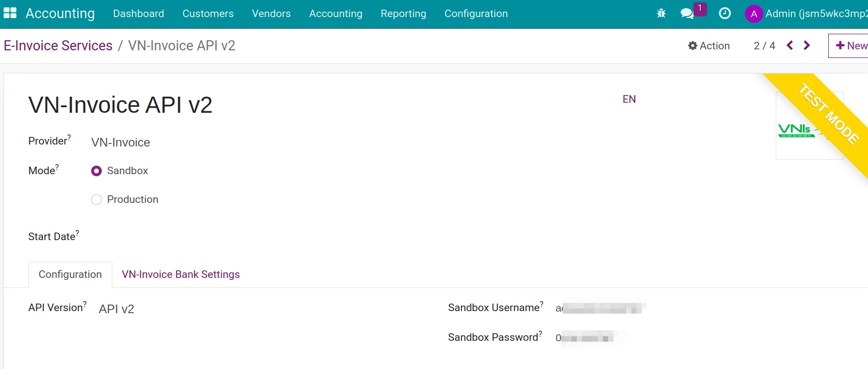Open the Accounting menu item

click(336, 14)
